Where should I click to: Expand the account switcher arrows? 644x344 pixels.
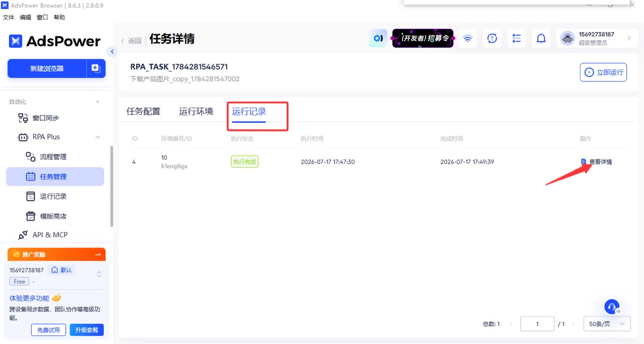coord(99,274)
